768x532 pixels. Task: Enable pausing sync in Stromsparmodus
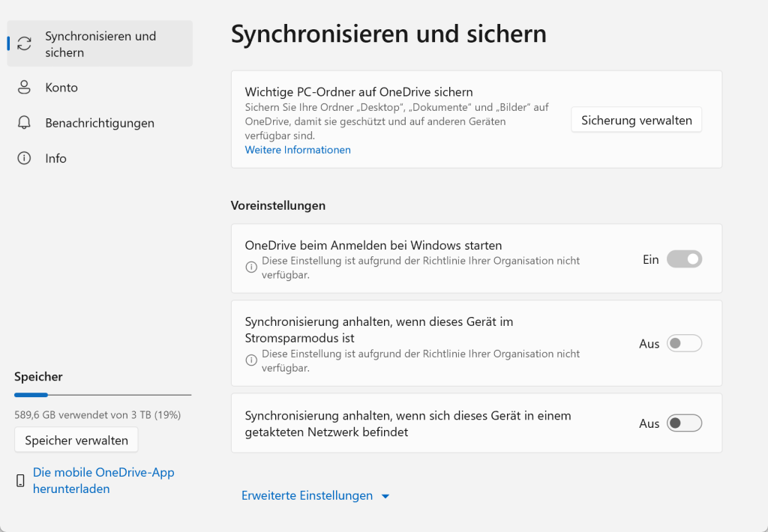(683, 342)
